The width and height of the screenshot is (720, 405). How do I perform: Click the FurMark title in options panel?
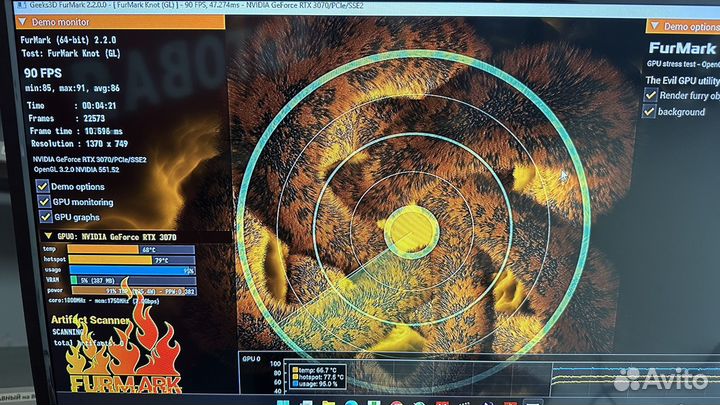[x=682, y=48]
